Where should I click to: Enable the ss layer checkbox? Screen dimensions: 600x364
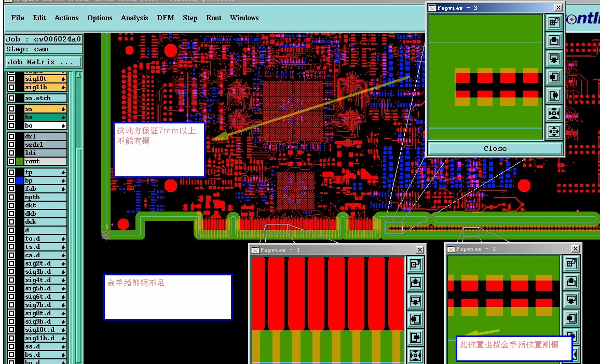pyautogui.click(x=11, y=109)
